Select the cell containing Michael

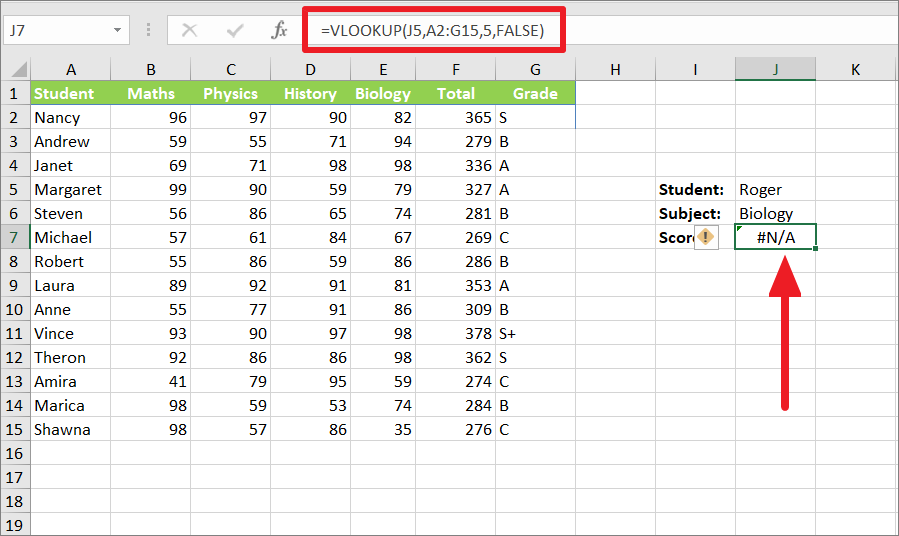71,237
